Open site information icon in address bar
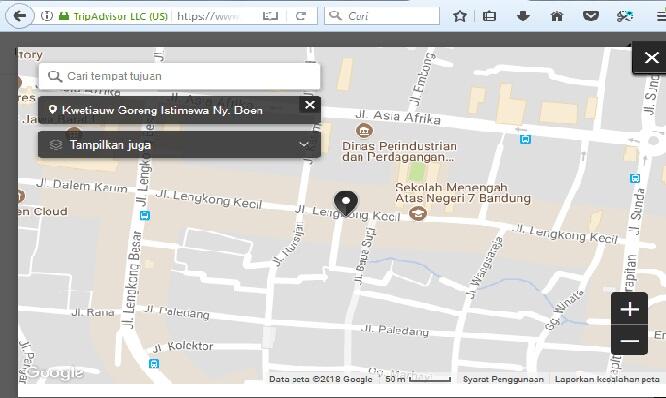This screenshot has height=398, width=666. tap(47, 16)
